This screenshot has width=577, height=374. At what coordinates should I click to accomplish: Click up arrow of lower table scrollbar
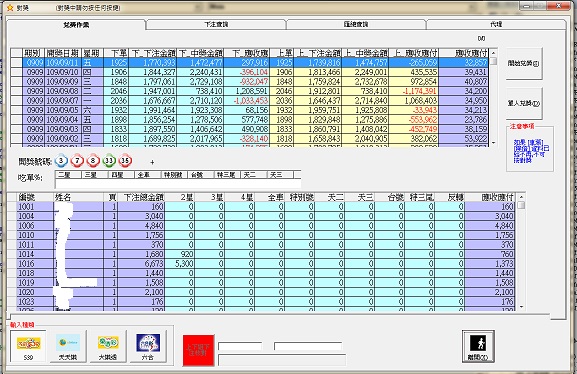(x=521, y=197)
